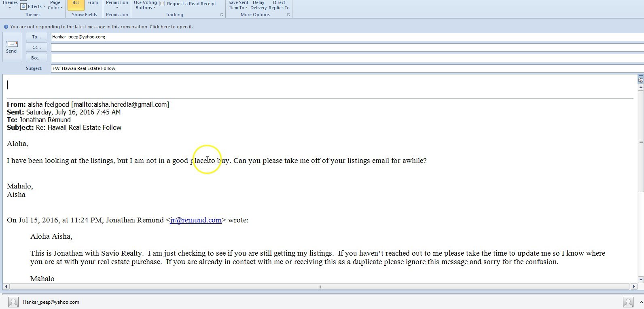The image size is (644, 309).
Task: Open the Themes dropdown
Action: 10,5
